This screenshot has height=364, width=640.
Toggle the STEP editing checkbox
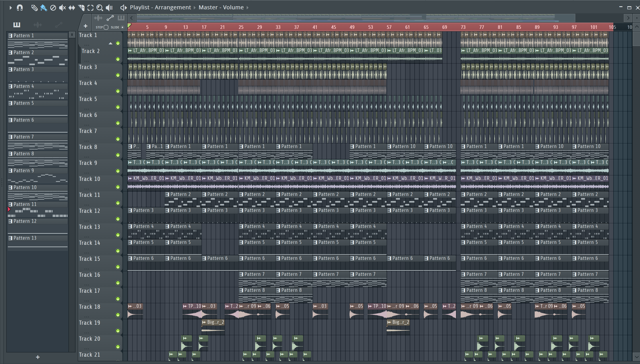[106, 27]
